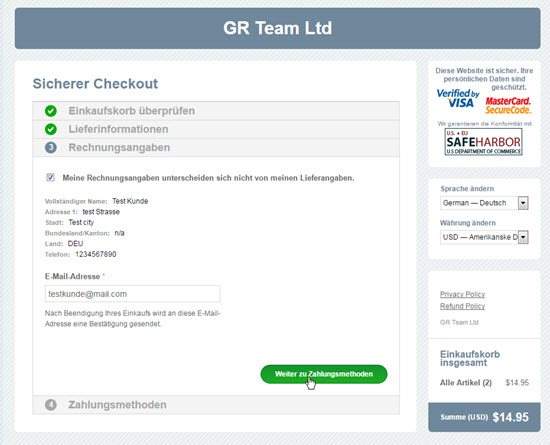Toggle the matching billing and delivery details checkbox
Viewport: 550px width, 445px height.
click(x=50, y=177)
